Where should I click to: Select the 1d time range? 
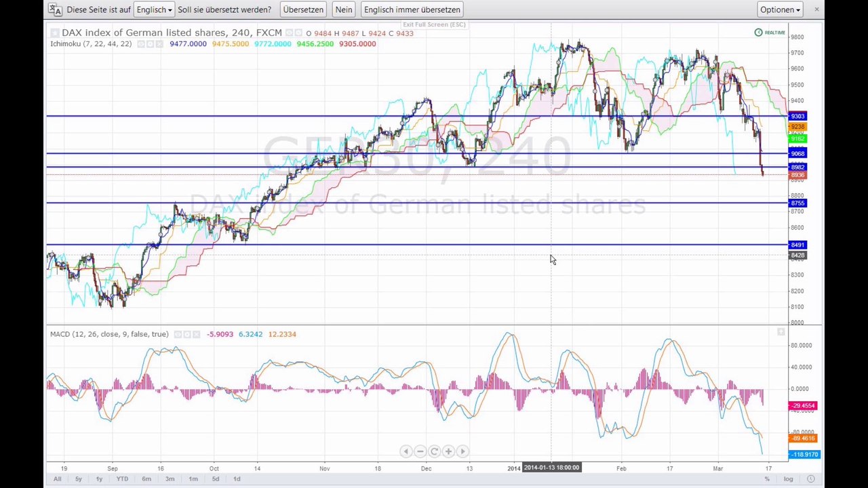237,479
